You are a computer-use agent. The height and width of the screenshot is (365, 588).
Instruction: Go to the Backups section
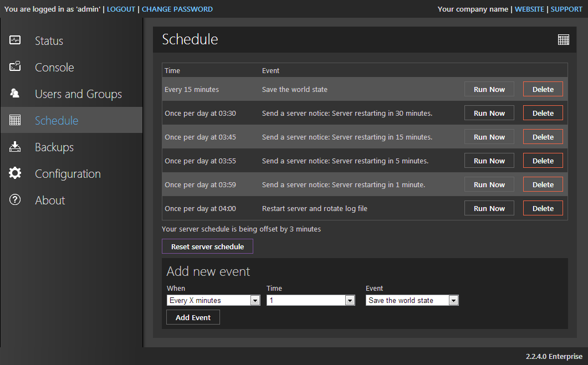point(54,147)
